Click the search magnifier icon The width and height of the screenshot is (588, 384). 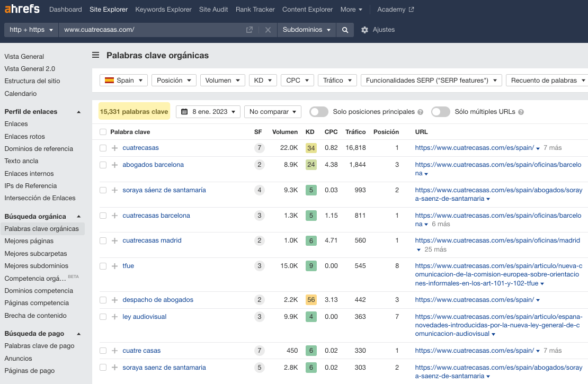tap(344, 30)
